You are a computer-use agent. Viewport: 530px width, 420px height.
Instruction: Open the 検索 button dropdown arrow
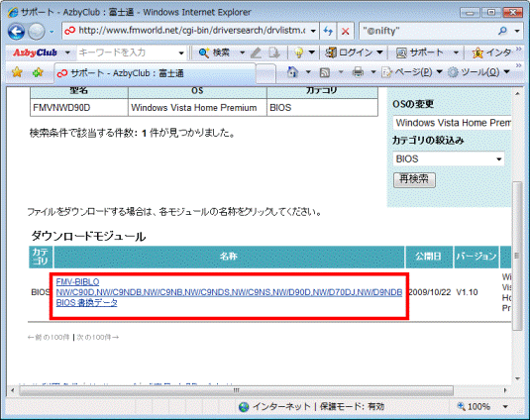[242, 52]
